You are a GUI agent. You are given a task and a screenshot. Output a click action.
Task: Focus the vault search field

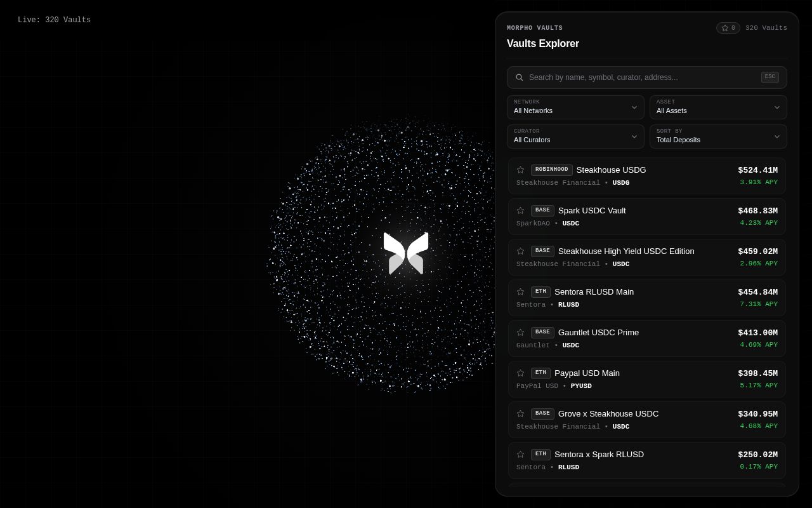coord(647,77)
